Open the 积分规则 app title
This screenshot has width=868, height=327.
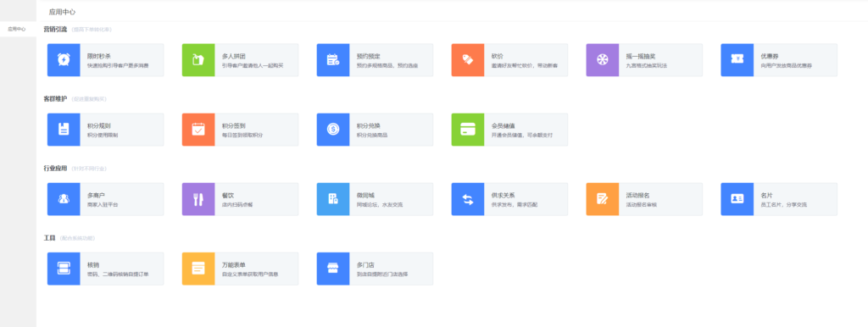point(99,125)
